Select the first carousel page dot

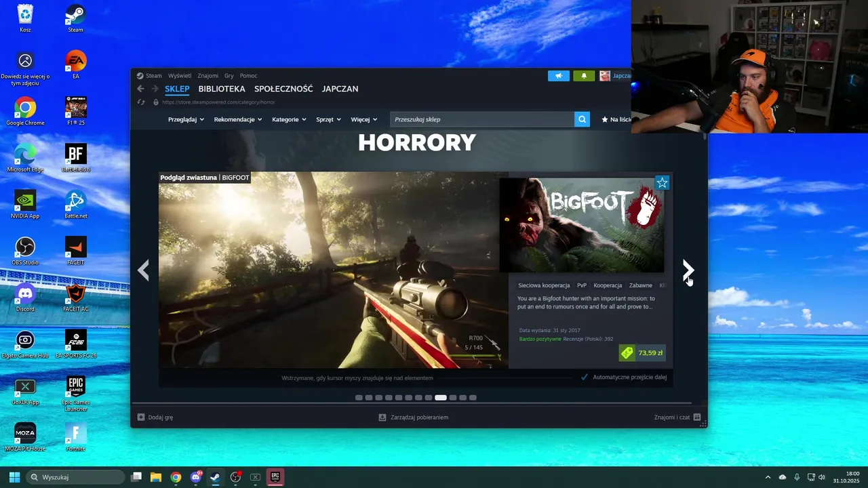tap(359, 398)
